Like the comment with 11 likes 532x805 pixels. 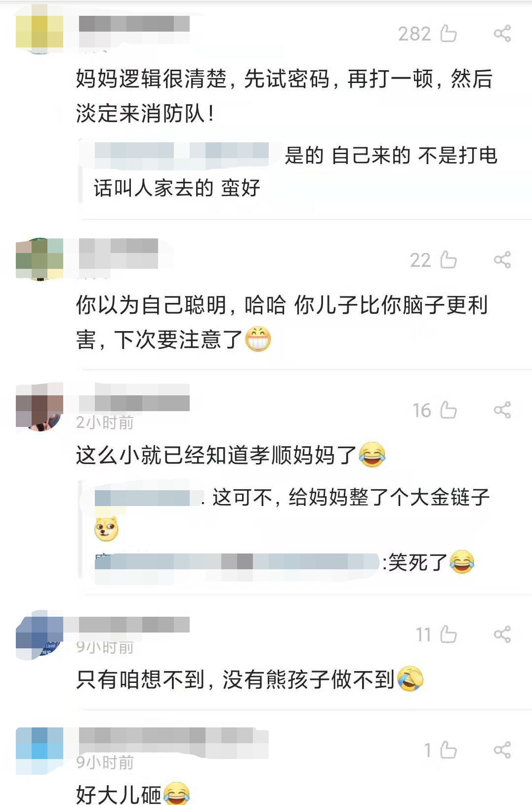pos(449,635)
